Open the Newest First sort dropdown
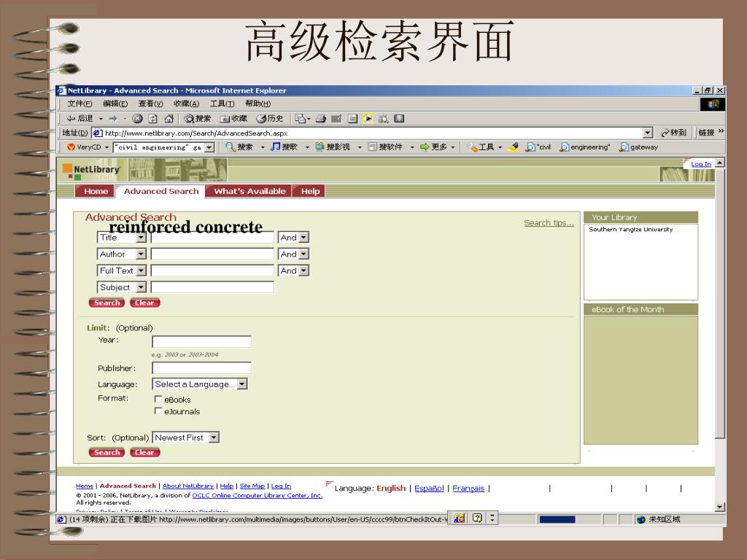Image resolution: width=747 pixels, height=560 pixels. 214,437
